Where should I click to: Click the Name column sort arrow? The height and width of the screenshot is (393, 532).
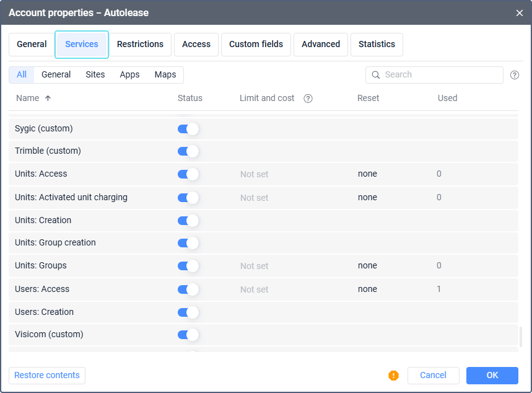coord(48,98)
